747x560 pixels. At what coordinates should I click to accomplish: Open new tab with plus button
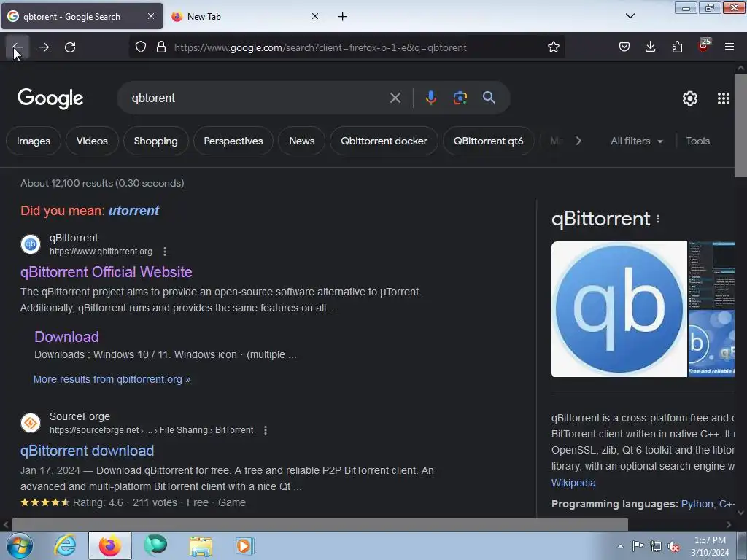[x=342, y=17]
